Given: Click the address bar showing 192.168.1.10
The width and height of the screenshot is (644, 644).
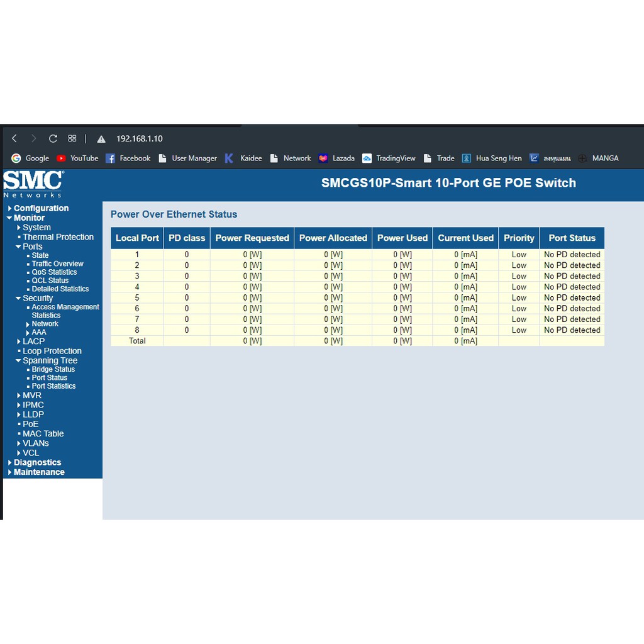Looking at the screenshot, I should pyautogui.click(x=140, y=138).
